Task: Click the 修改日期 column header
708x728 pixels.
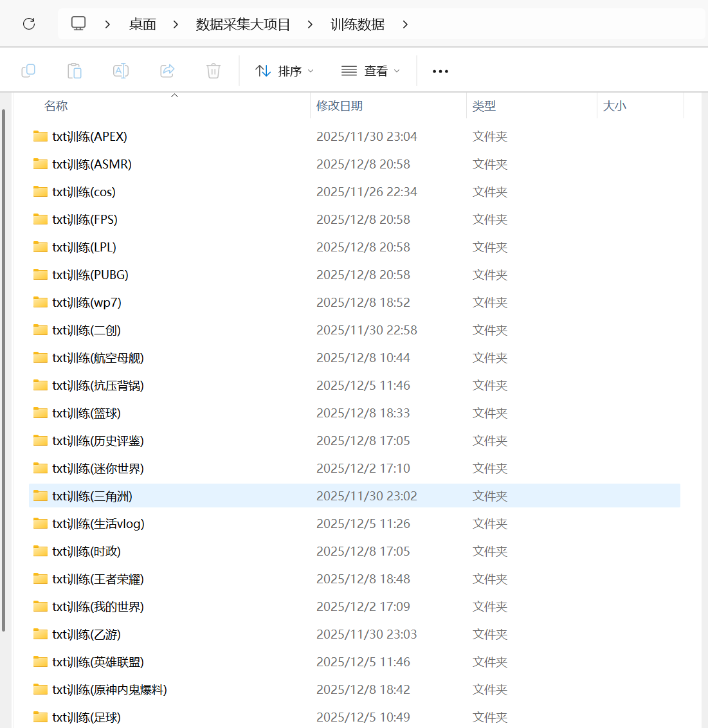Action: tap(339, 105)
